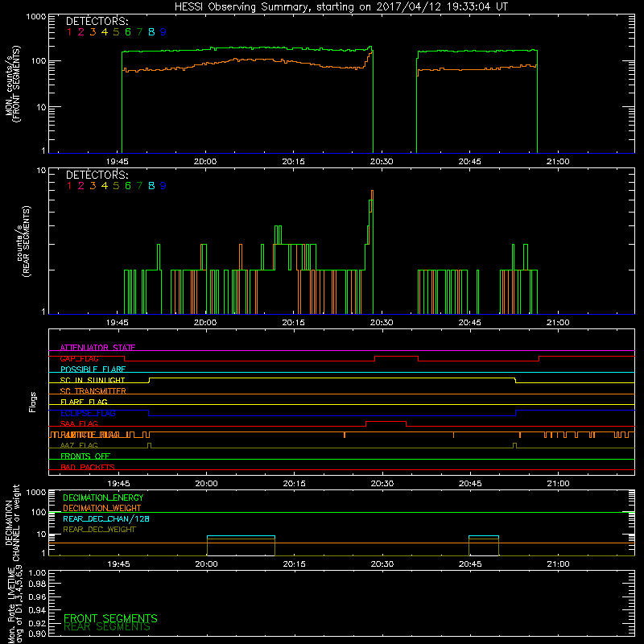This screenshot has height=644, width=644.
Task: Click orange detector '3' in front segments legend
Action: coord(93,32)
